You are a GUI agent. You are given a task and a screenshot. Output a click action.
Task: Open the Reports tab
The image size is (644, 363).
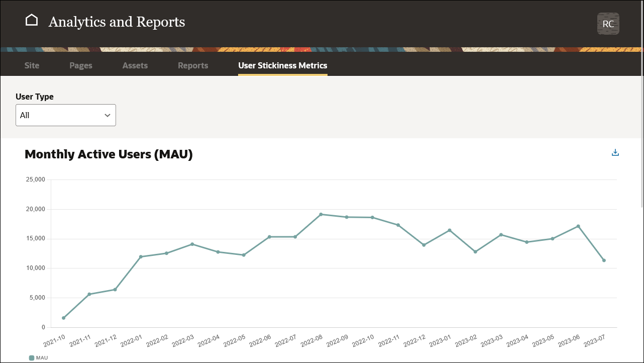(193, 65)
